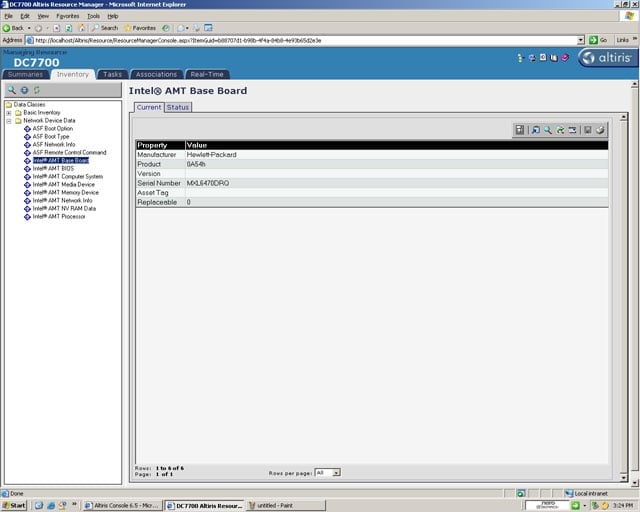The height and width of the screenshot is (512, 640).
Task: Click the second Altiris header icon
Action: [x=532, y=58]
